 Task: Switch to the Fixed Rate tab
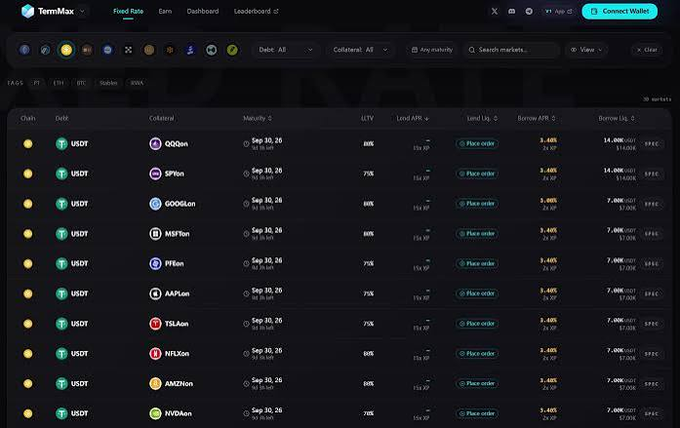[x=128, y=11]
